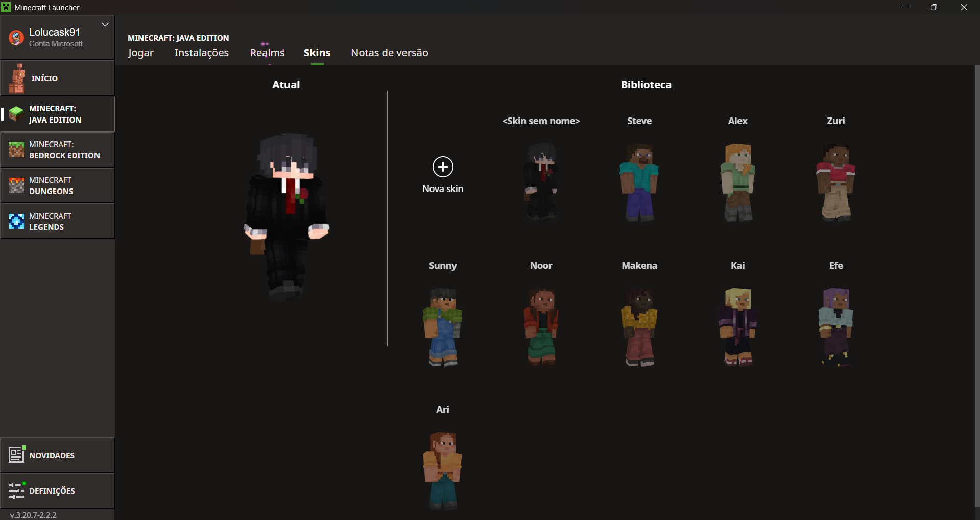This screenshot has width=980, height=520.
Task: Close the Minecraft Launcher window
Action: pos(964,7)
